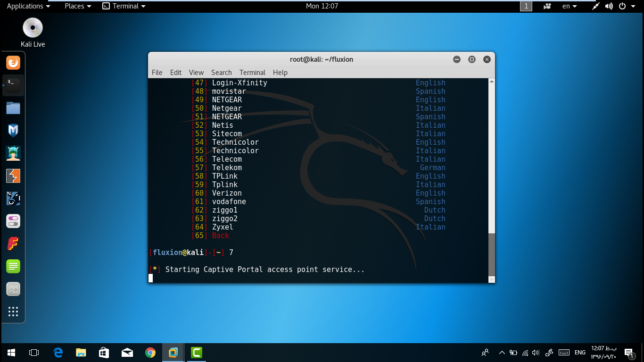Open the Windows action center notifications
This screenshot has height=362, width=644.
628,353
